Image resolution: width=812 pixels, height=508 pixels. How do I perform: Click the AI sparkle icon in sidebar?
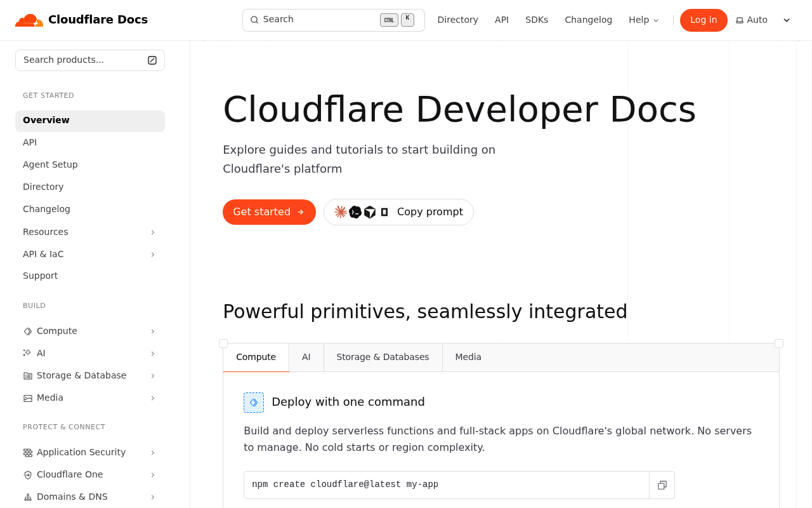pos(28,353)
